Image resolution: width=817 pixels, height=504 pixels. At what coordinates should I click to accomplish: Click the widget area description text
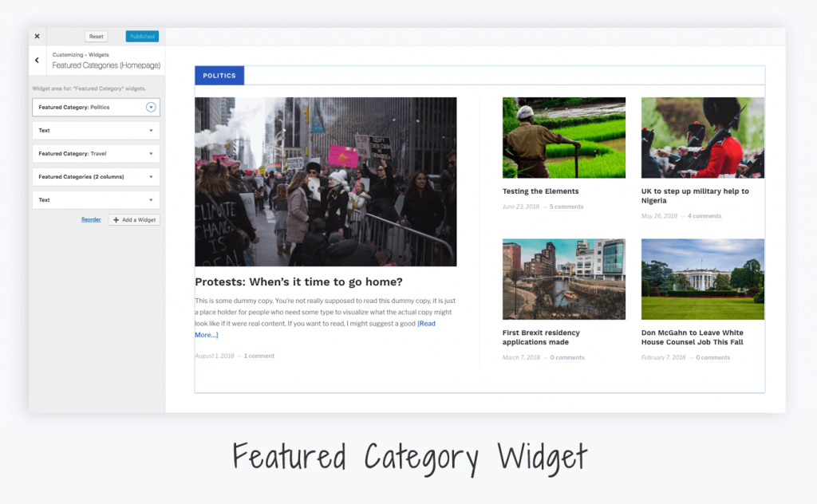pos(89,89)
